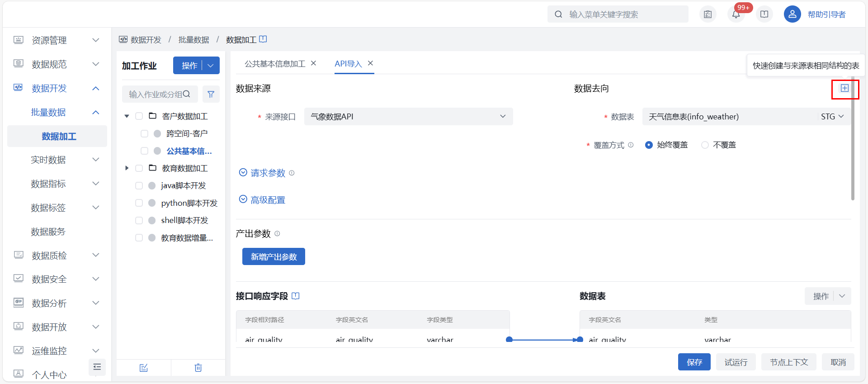Click the 运维监控 sidebar icon
Image resolution: width=868 pixels, height=384 pixels.
click(19, 351)
